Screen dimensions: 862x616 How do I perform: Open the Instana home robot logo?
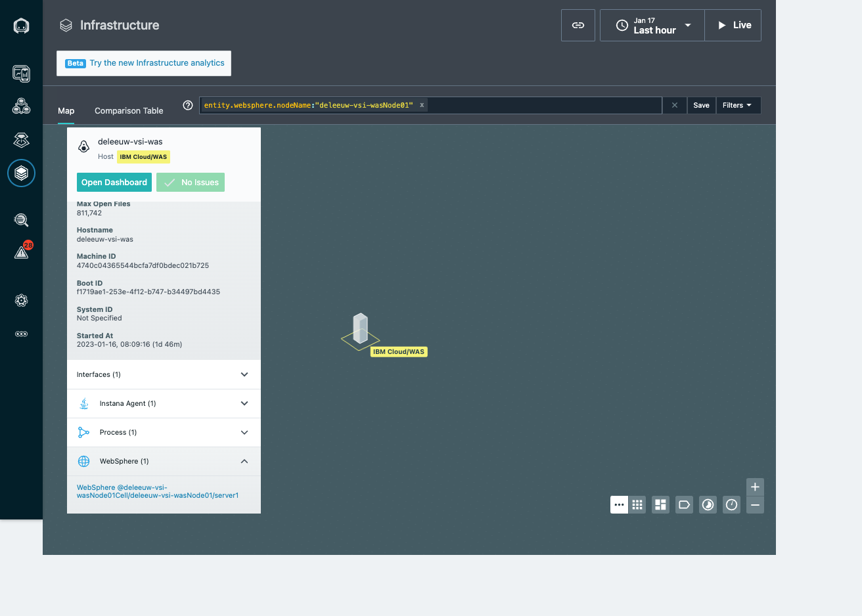[x=21, y=26]
